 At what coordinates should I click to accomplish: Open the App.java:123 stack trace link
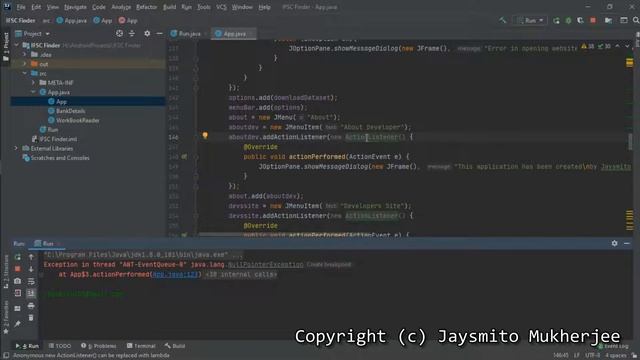pos(176,274)
